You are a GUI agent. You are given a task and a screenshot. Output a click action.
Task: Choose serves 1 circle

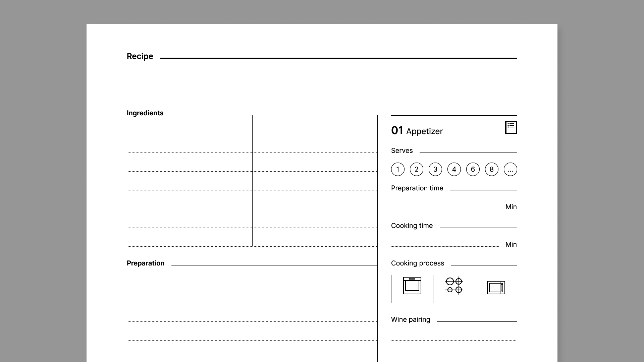pyautogui.click(x=397, y=169)
